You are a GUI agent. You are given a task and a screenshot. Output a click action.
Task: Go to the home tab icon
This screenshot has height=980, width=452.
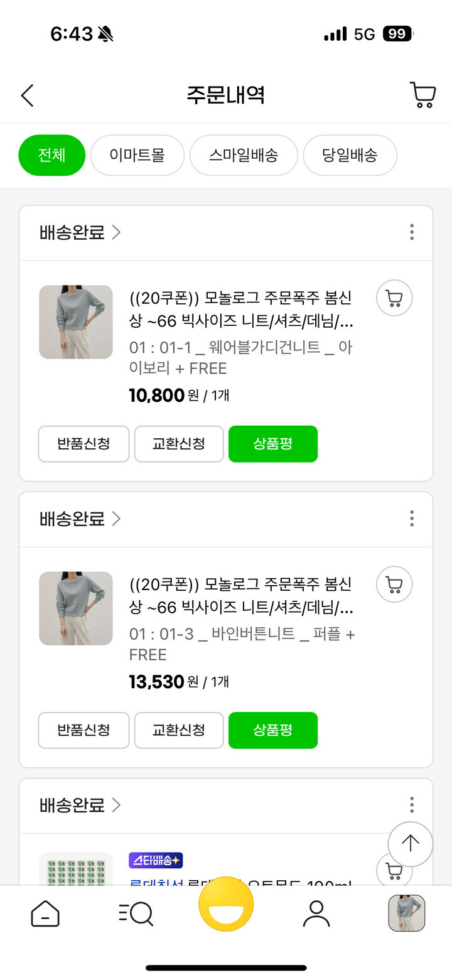tap(45, 913)
